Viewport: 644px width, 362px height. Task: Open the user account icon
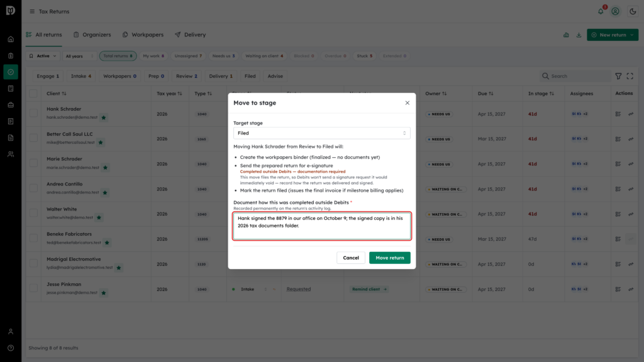[615, 11]
